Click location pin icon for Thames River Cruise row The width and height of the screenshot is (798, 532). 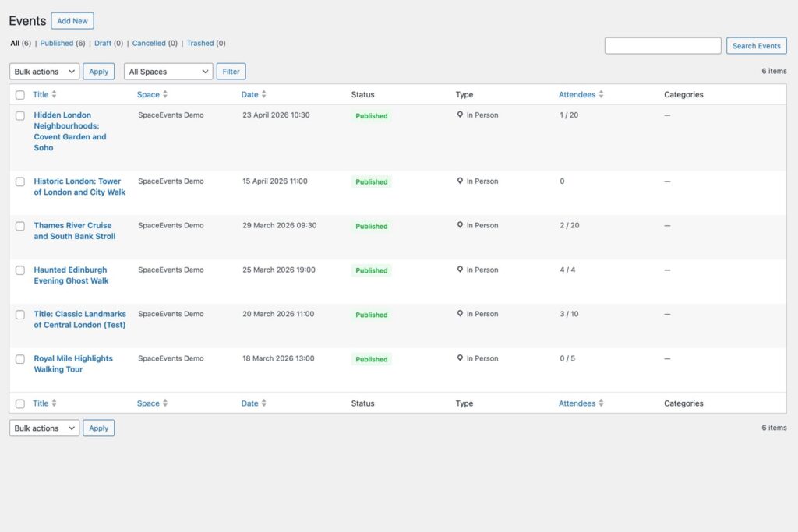[x=460, y=225]
